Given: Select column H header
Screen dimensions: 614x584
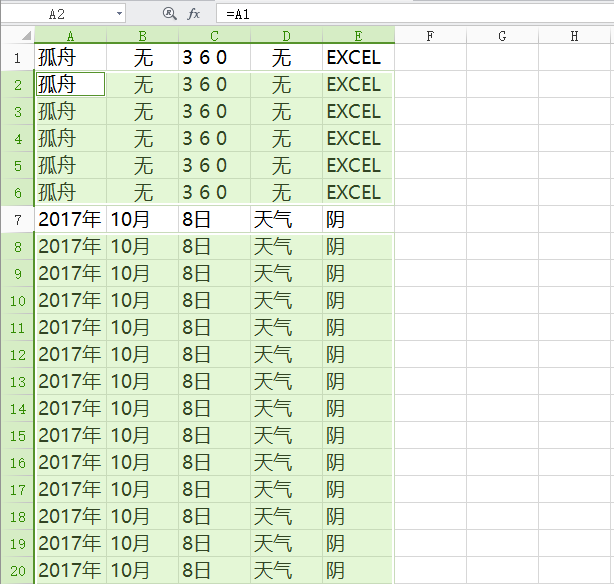Looking at the screenshot, I should [574, 36].
